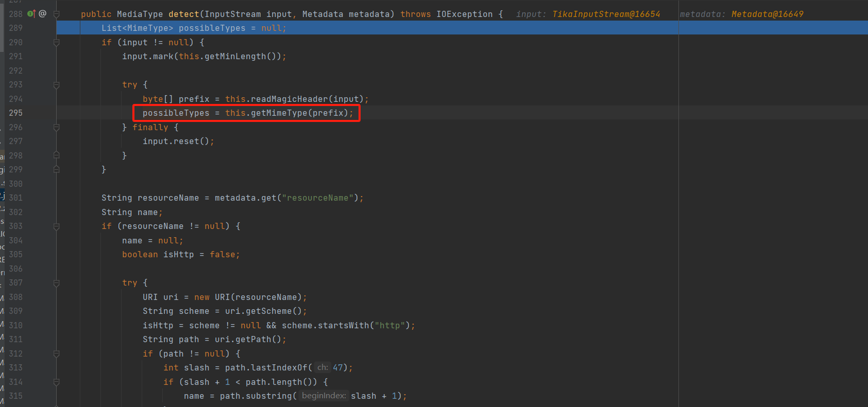Click the detect method name on line 288
868x407 pixels.
184,14
